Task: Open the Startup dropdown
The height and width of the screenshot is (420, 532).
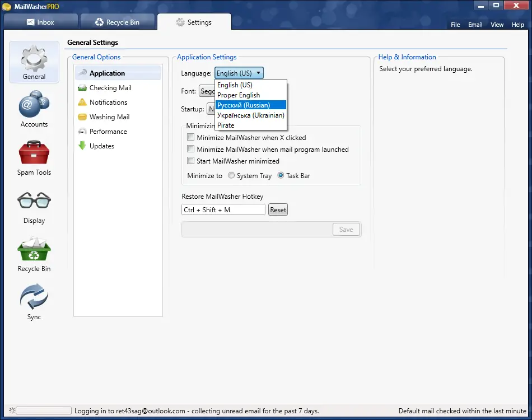Action: coord(211,109)
